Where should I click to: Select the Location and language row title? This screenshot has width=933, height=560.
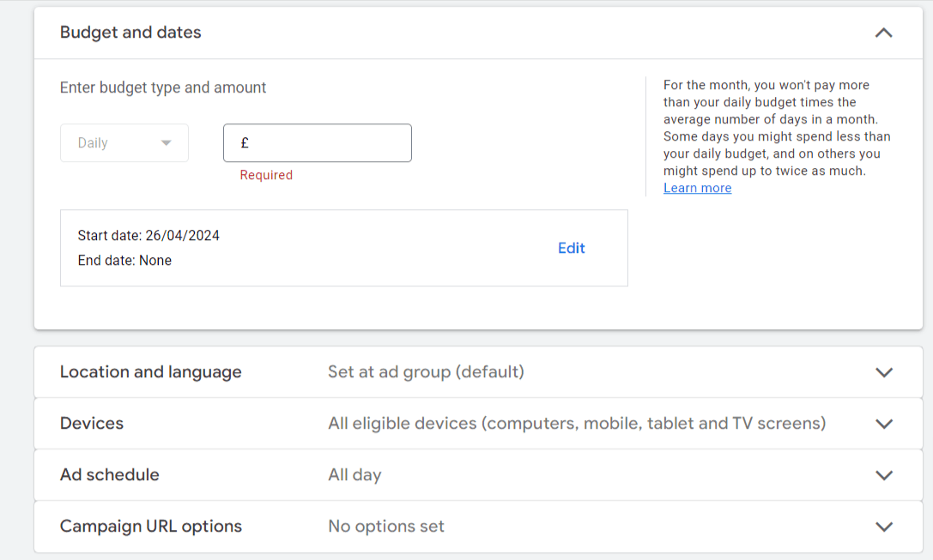click(x=150, y=372)
